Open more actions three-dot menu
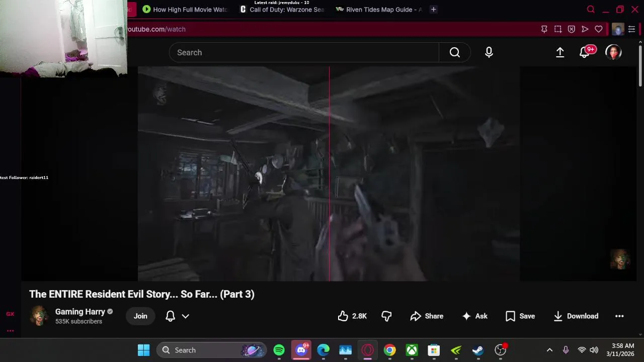 pos(619,316)
